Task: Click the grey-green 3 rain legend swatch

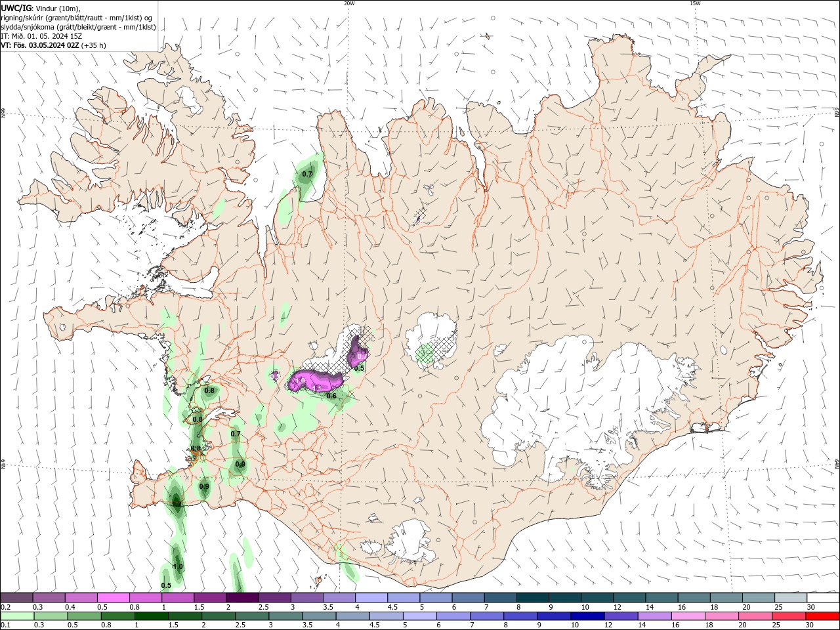Action: [285, 616]
